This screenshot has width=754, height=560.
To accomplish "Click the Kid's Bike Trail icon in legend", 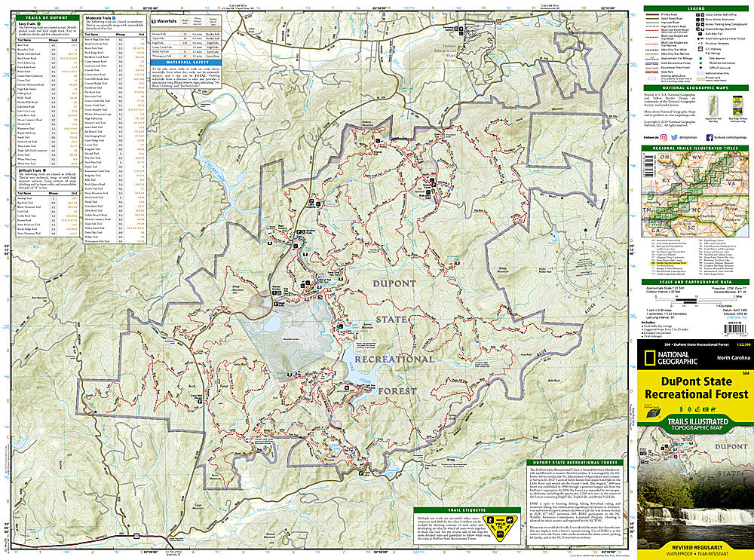I will pyautogui.click(x=700, y=33).
